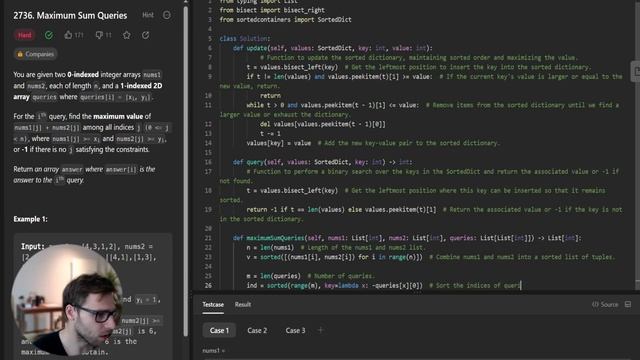Click on the 'class Solution:' code line
640x360 pixels.
(245, 38)
